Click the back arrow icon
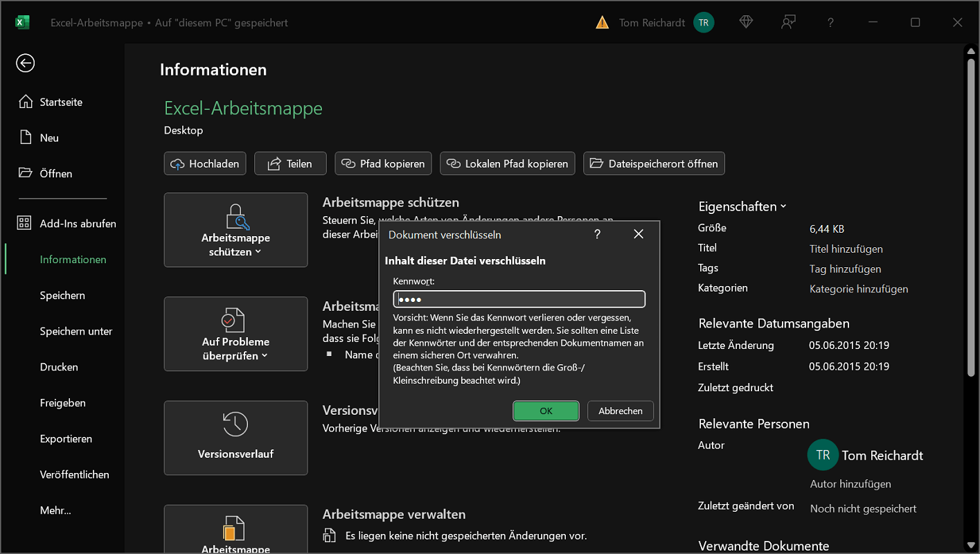 coord(26,63)
